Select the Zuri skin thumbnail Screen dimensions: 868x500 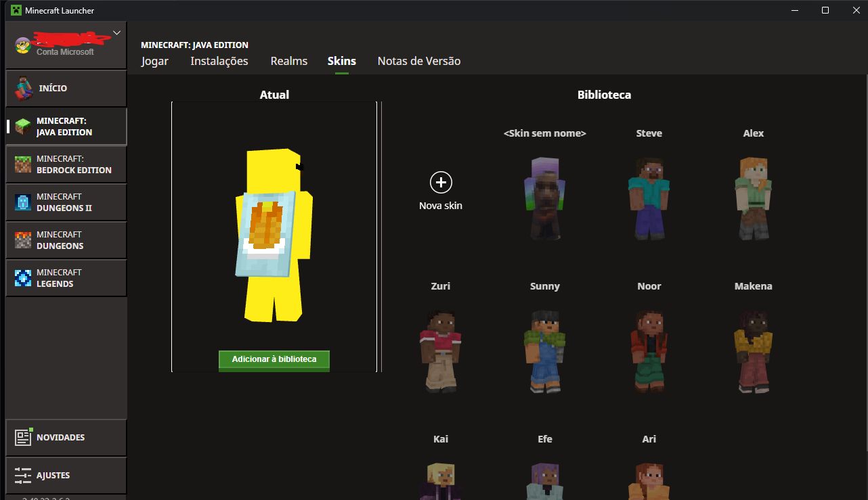pos(441,350)
